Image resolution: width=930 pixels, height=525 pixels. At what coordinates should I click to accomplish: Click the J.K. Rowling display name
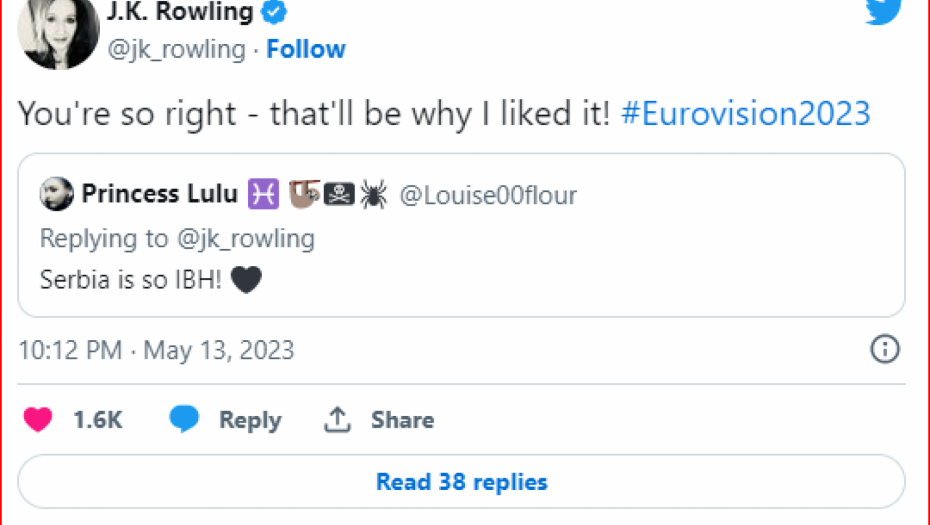(x=179, y=12)
